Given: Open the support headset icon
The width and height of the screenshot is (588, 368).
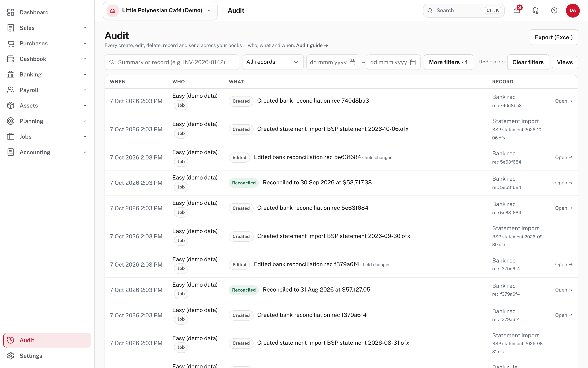Looking at the screenshot, I should (536, 10).
